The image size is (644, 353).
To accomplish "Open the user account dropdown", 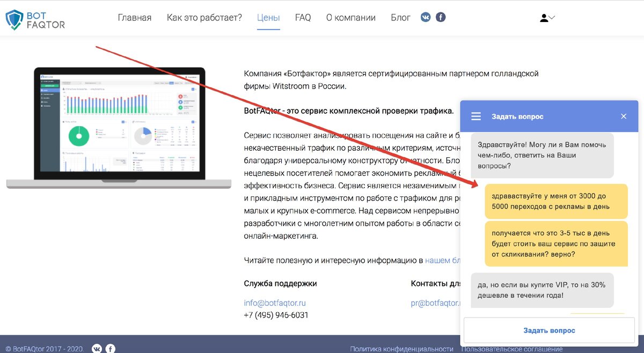I will 547,18.
